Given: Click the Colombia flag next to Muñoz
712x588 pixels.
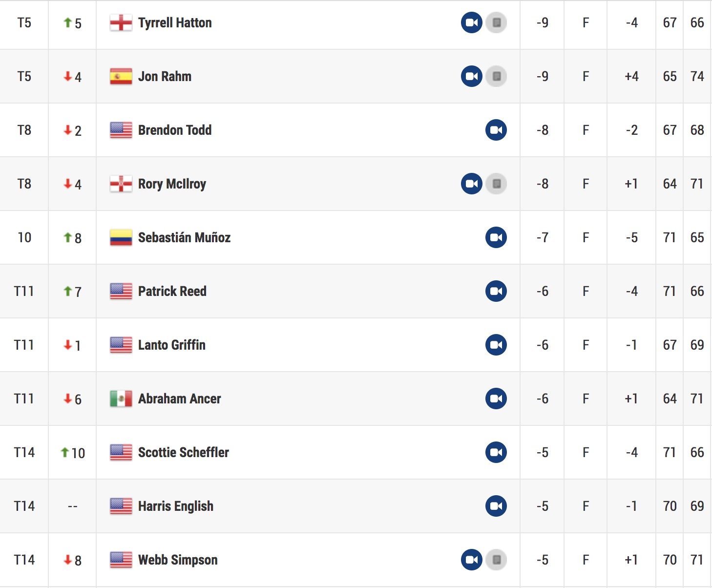Looking at the screenshot, I should pos(121,237).
